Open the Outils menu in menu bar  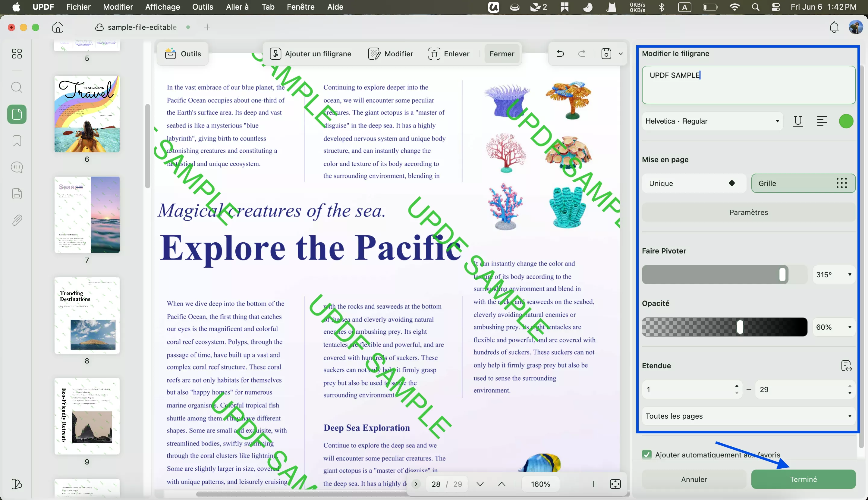point(203,7)
